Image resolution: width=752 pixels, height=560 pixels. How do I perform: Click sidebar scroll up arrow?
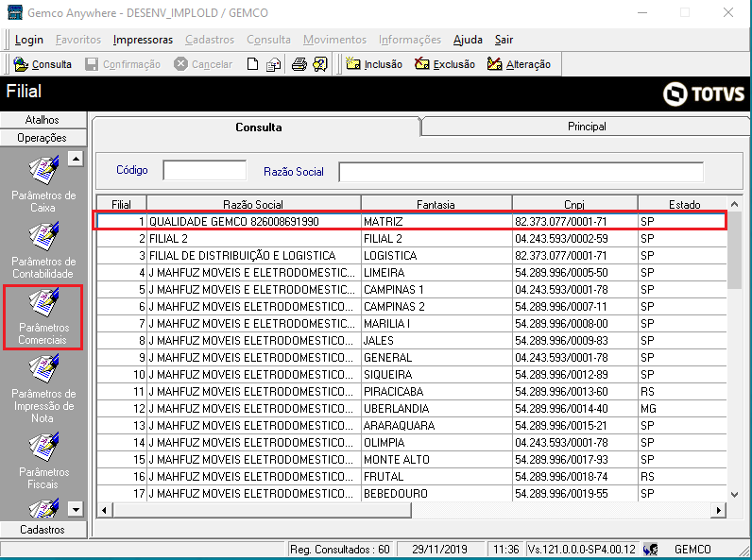click(x=76, y=159)
